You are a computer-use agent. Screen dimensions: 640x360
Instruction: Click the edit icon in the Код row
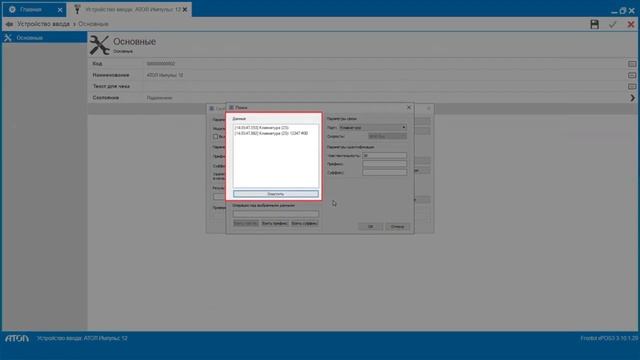click(632, 64)
